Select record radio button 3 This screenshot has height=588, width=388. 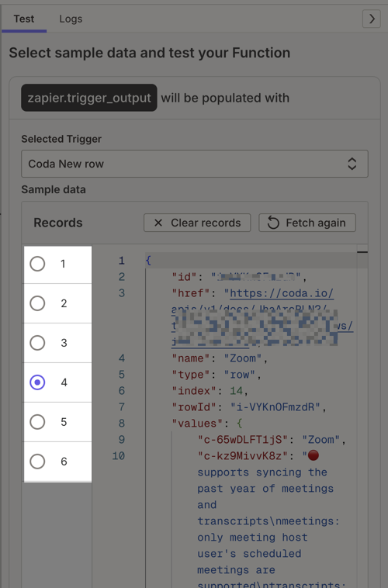(37, 343)
